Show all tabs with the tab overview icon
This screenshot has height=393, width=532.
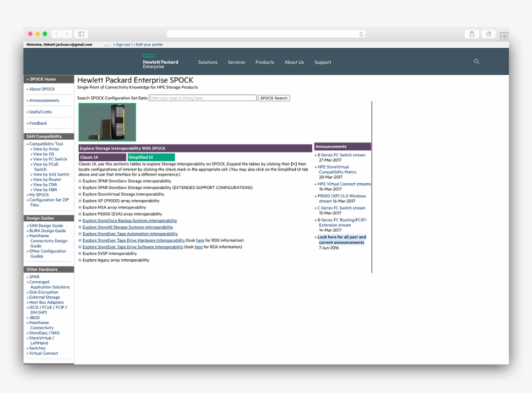[489, 34]
